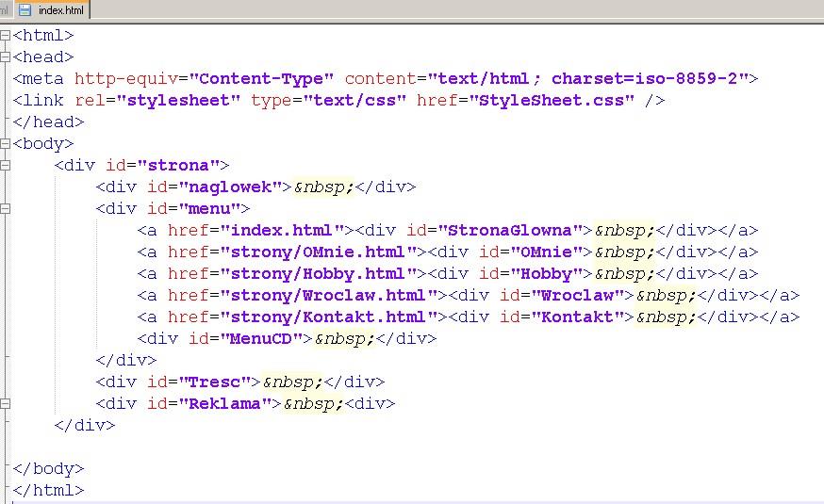Click the "strona" id value

tap(178, 166)
